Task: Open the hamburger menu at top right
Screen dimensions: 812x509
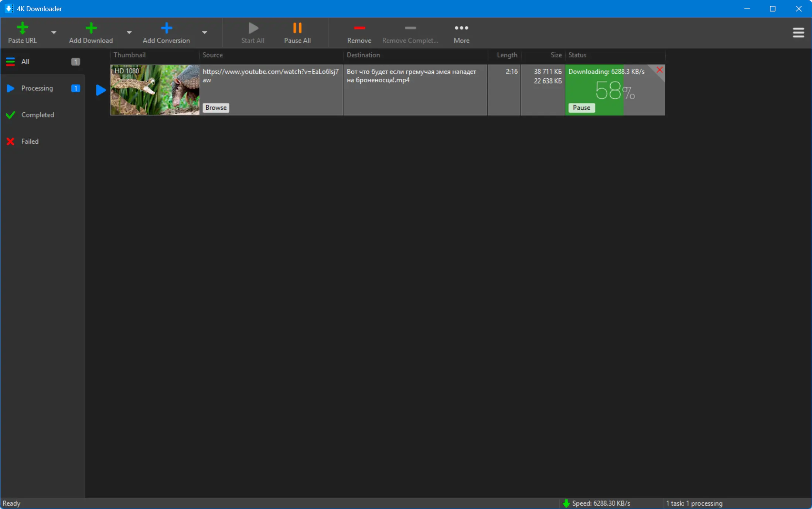Action: [x=798, y=33]
